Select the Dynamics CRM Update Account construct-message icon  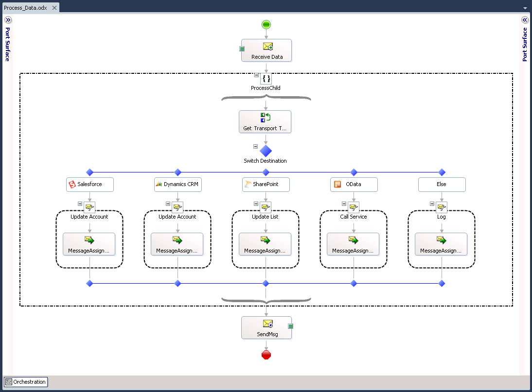177,206
